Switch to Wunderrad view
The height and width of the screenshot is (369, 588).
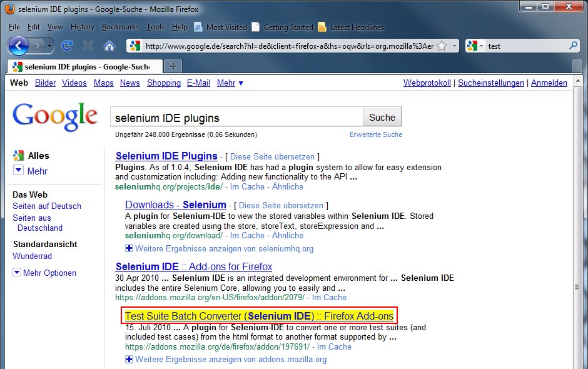pos(33,256)
